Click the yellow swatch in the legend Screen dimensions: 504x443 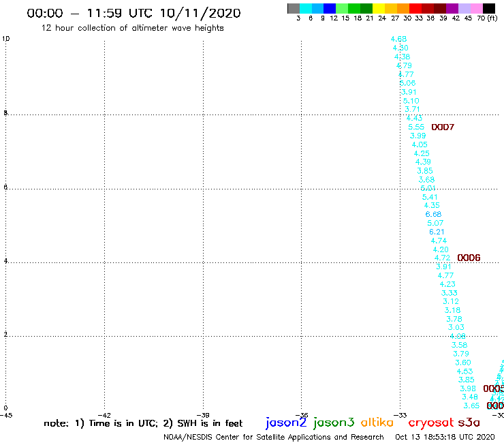point(379,8)
